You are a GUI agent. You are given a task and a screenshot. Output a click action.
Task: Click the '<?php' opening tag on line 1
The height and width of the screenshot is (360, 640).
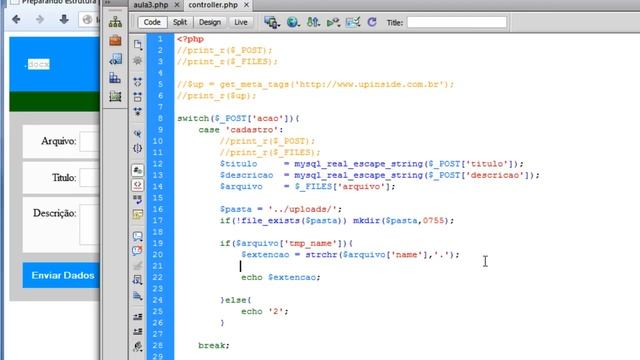(x=190, y=39)
